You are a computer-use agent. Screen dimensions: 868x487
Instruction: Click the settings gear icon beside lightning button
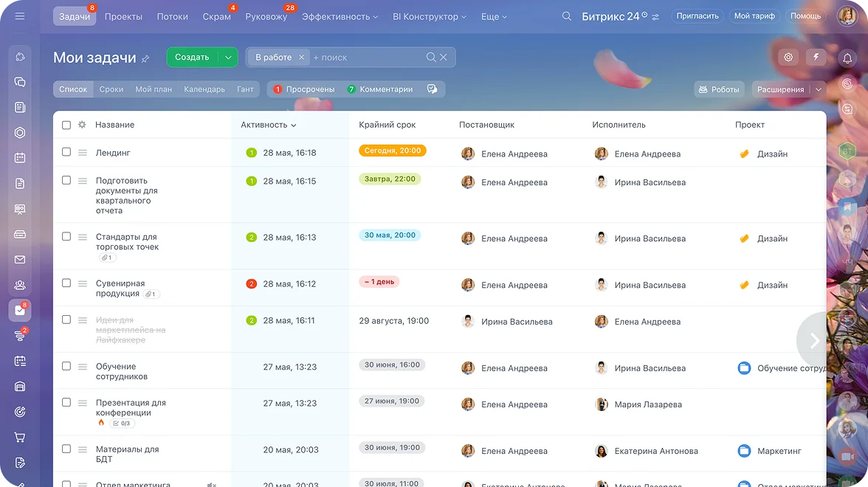coord(789,58)
